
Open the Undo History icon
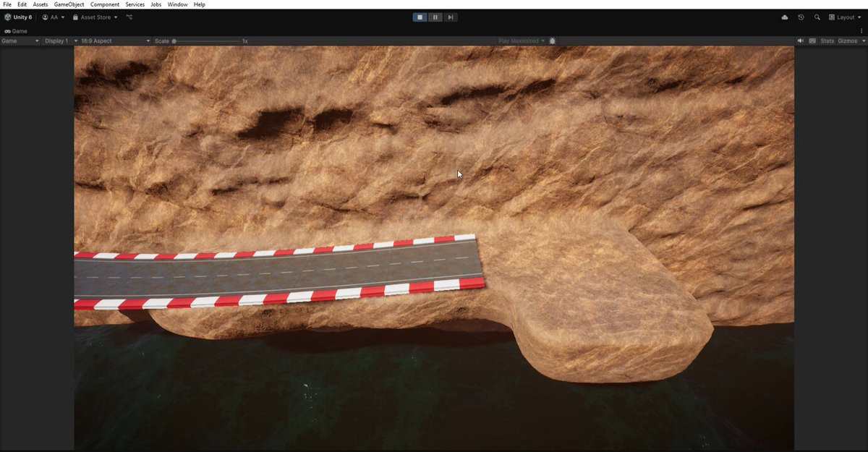(801, 17)
